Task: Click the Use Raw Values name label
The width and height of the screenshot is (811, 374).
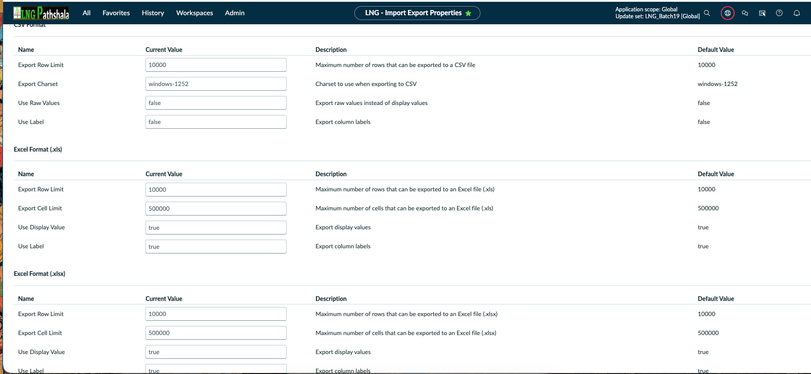Action: coord(39,103)
